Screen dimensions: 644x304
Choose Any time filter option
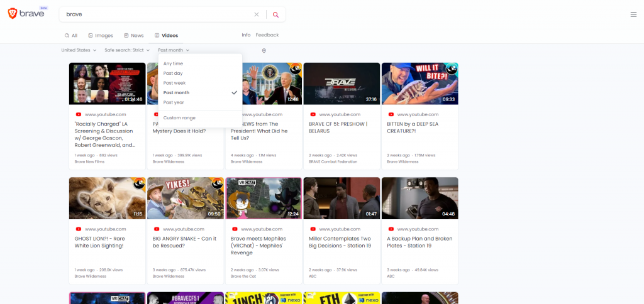pos(173,63)
